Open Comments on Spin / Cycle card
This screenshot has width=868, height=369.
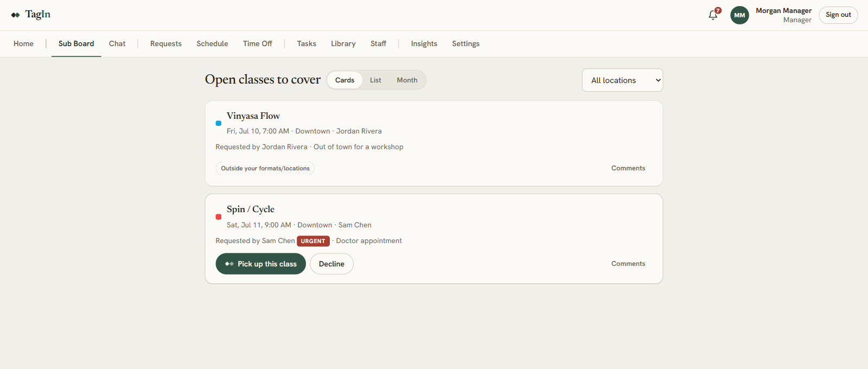(x=628, y=264)
